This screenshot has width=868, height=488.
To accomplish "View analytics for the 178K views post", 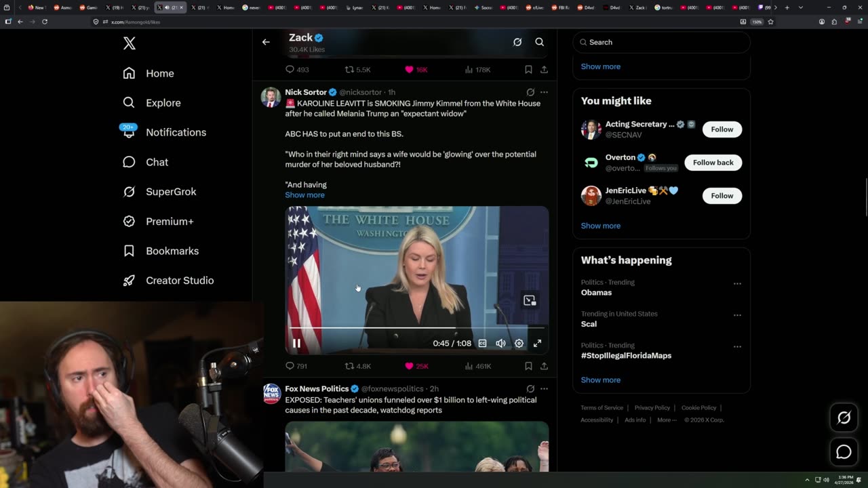I will click(477, 70).
